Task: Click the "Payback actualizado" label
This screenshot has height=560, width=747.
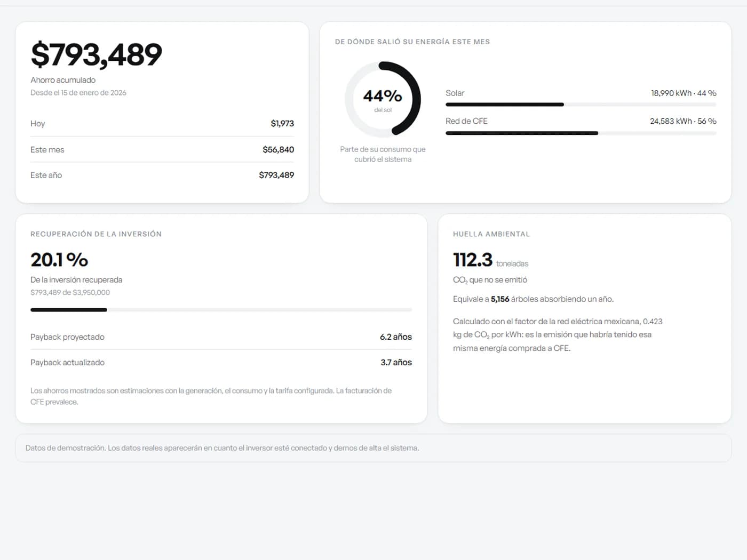Action: pos(67,363)
